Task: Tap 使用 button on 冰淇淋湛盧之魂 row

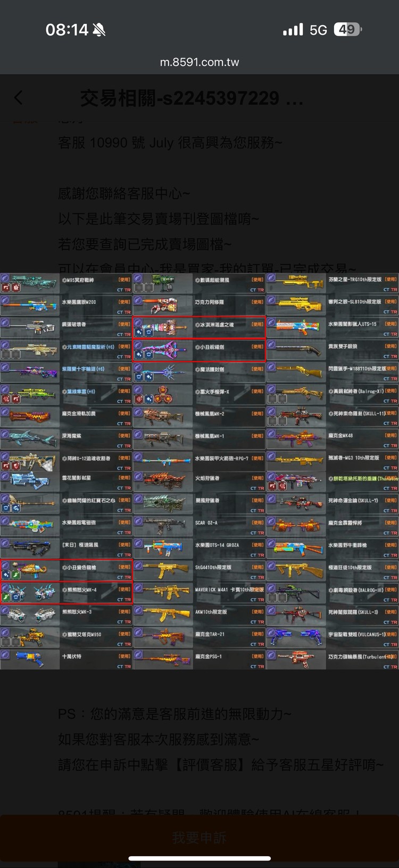Action: (x=257, y=324)
